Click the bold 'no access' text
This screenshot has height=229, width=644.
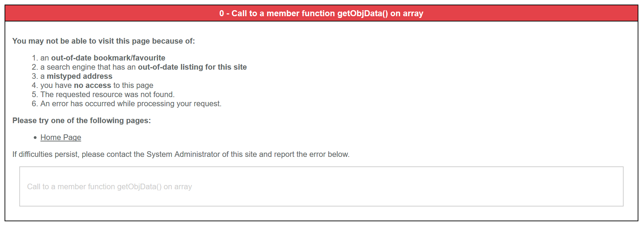pyautogui.click(x=92, y=85)
